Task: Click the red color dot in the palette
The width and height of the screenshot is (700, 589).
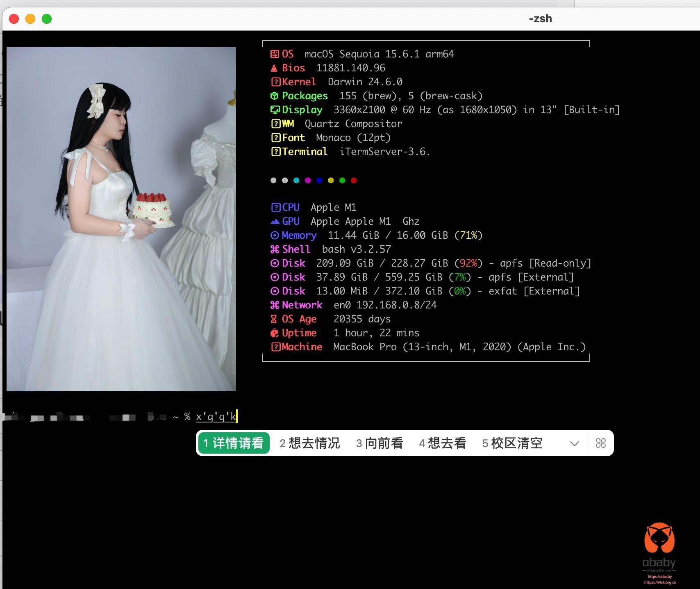Action: [354, 180]
